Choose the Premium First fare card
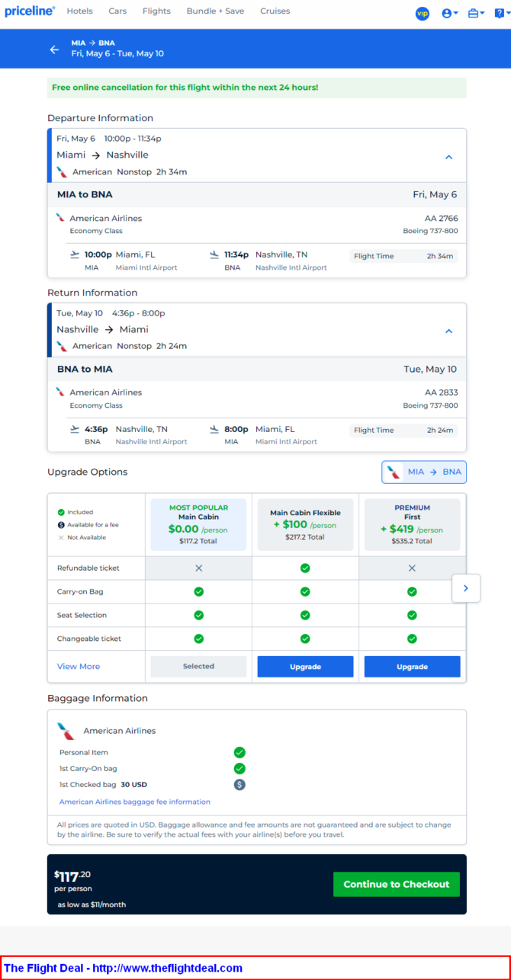The height and width of the screenshot is (980, 511). click(x=412, y=524)
